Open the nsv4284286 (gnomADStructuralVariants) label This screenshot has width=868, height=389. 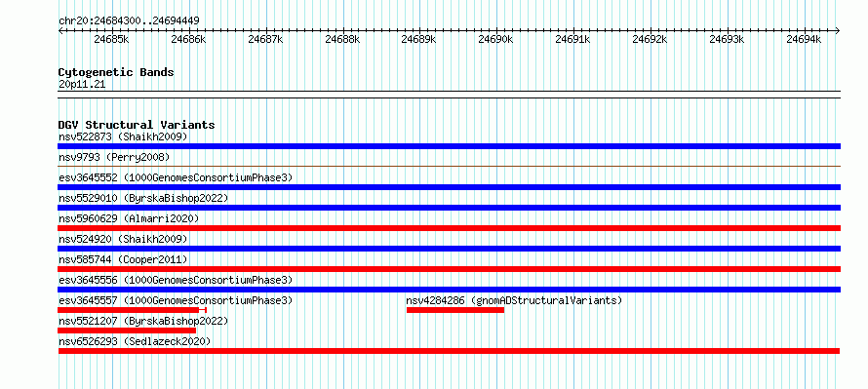click(x=514, y=300)
